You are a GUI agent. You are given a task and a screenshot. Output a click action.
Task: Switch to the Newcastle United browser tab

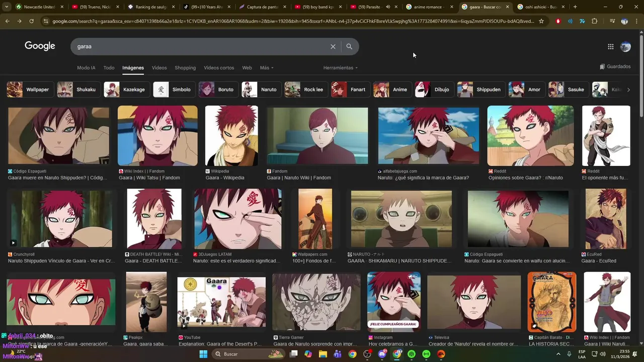click(40, 7)
